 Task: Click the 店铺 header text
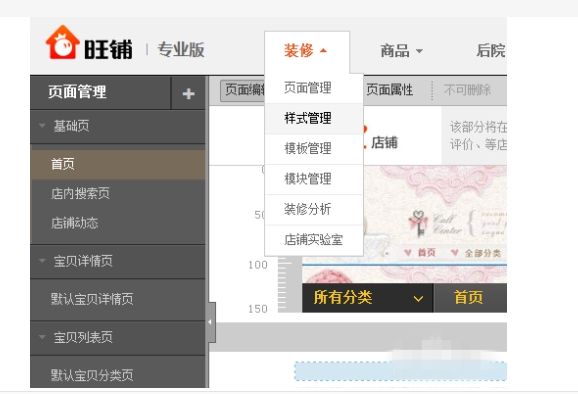point(384,143)
